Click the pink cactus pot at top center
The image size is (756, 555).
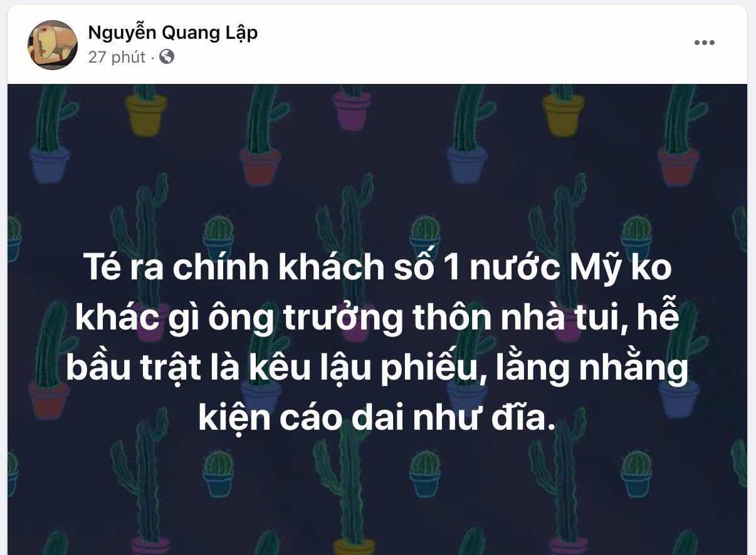352,110
